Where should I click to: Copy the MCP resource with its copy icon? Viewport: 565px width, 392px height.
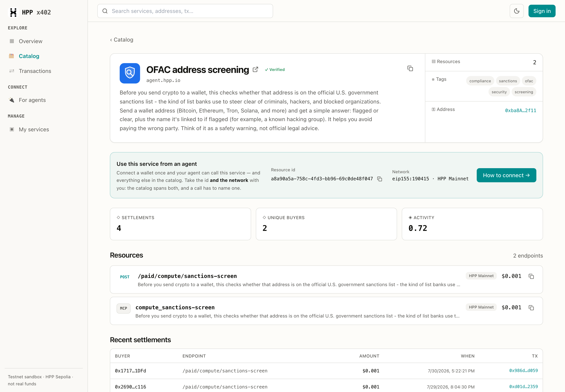[x=531, y=308]
